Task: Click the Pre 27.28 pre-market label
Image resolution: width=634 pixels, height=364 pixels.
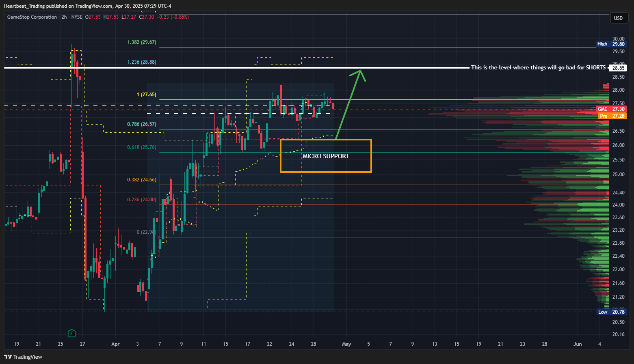Action: [x=612, y=116]
